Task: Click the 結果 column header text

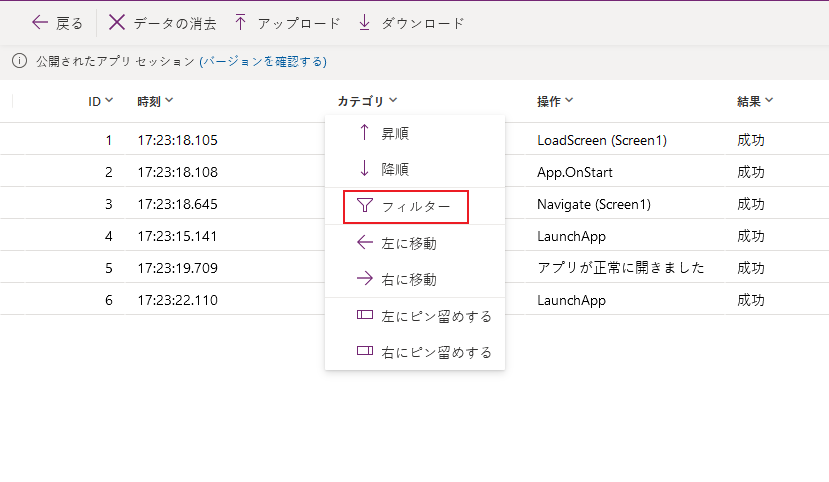Action: pyautogui.click(x=749, y=101)
